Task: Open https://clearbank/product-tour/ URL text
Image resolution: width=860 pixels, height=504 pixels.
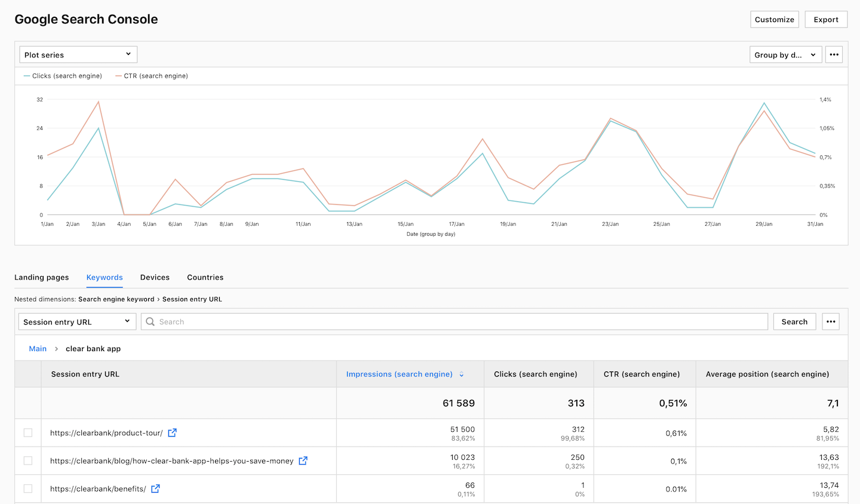Action: click(x=106, y=433)
